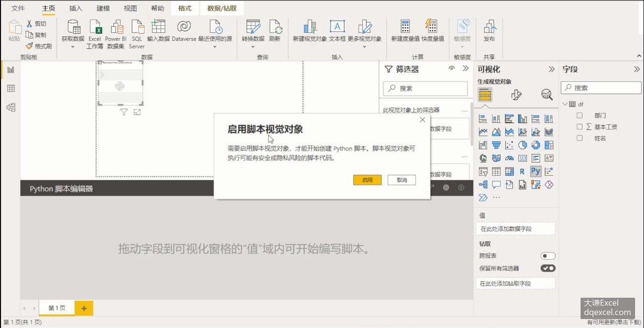Viewport: 644px width, 328px height.
Task: Select the donut chart visual icon
Action: (535, 145)
